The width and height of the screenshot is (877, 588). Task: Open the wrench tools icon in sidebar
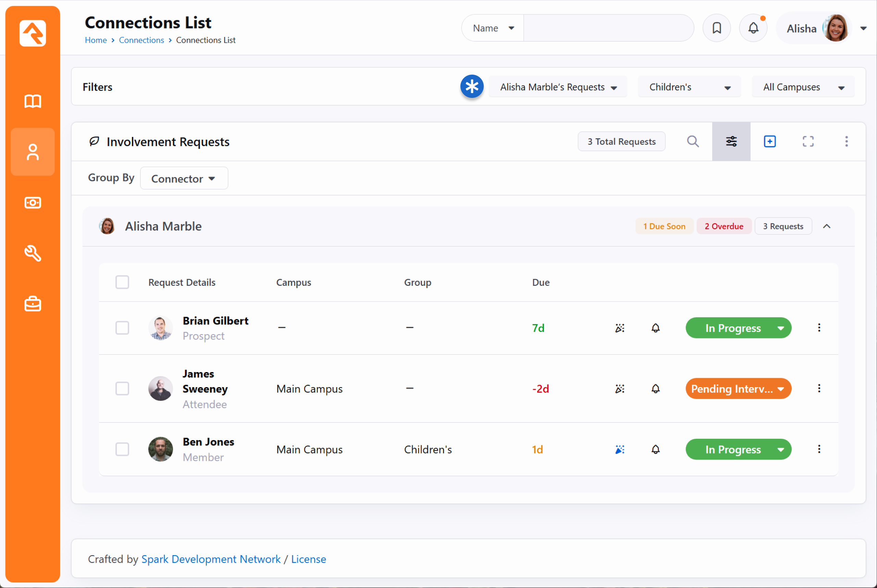(33, 253)
